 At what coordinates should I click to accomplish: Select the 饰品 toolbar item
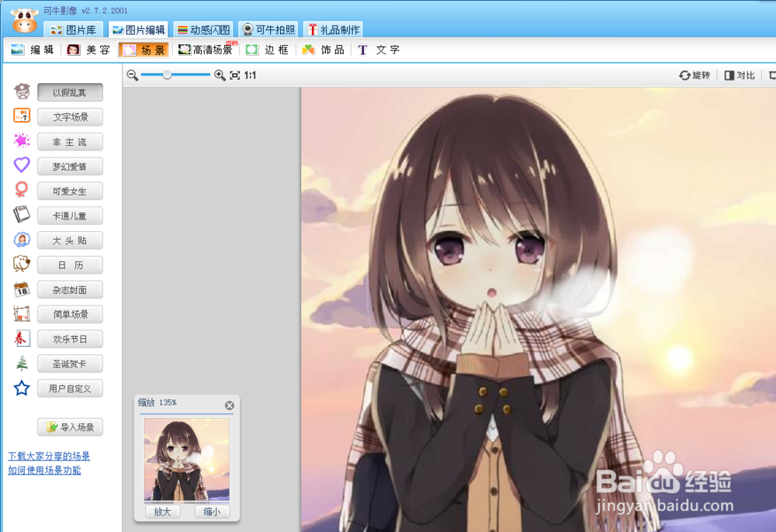[x=323, y=50]
